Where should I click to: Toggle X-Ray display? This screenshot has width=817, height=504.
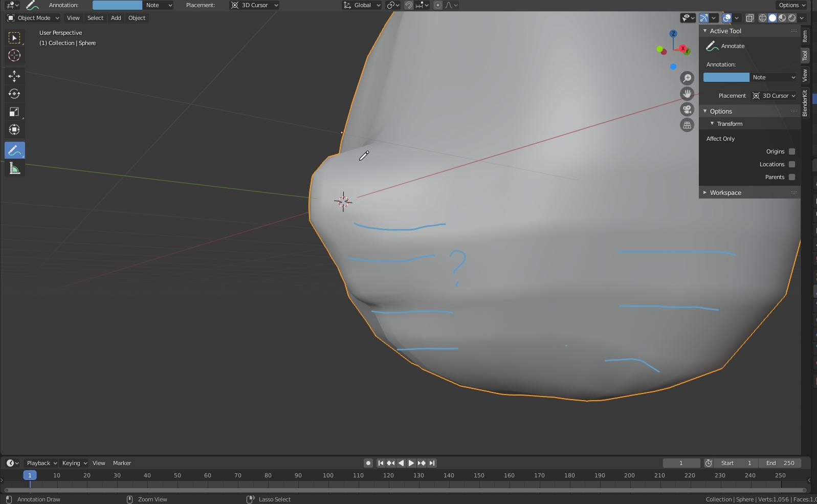coord(750,18)
